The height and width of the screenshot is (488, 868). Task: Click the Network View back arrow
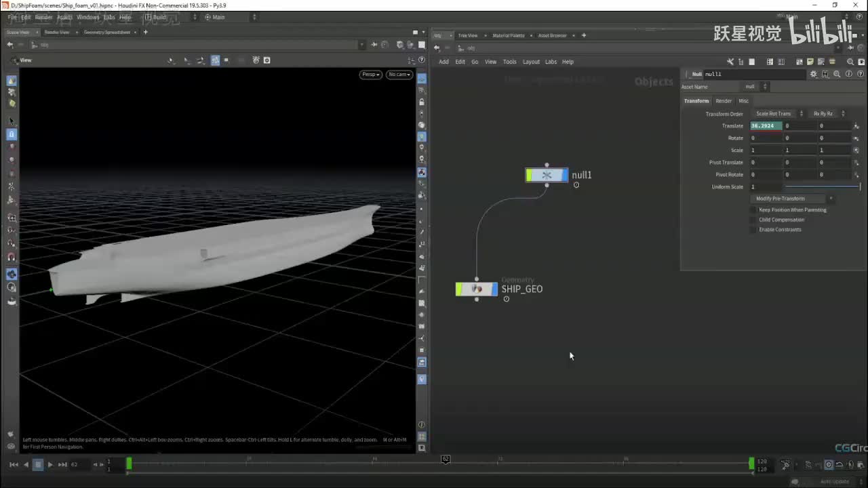[x=437, y=47]
